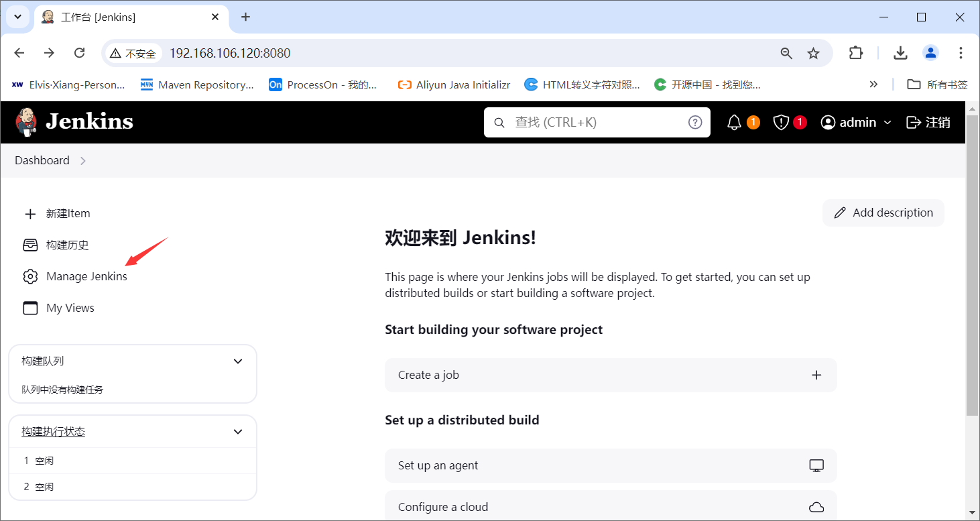Viewport: 980px width, 521px height.
Task: Open Manage Jenkins
Action: point(75,276)
